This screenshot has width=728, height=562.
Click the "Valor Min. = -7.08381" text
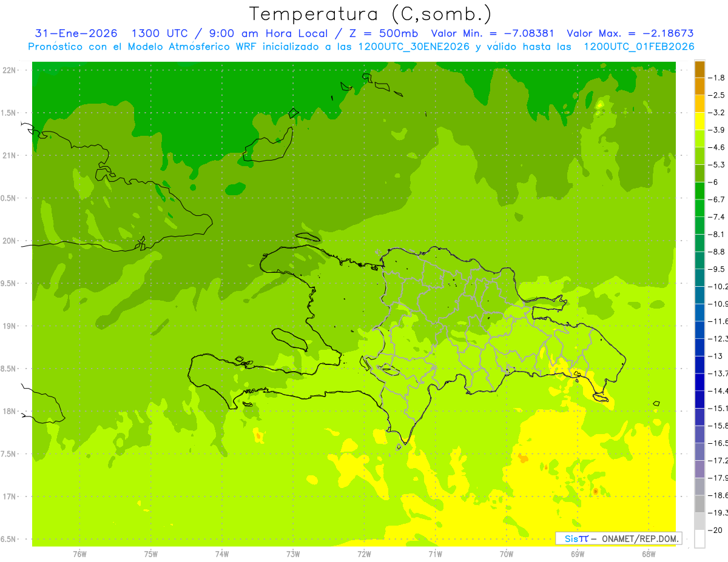[493, 33]
